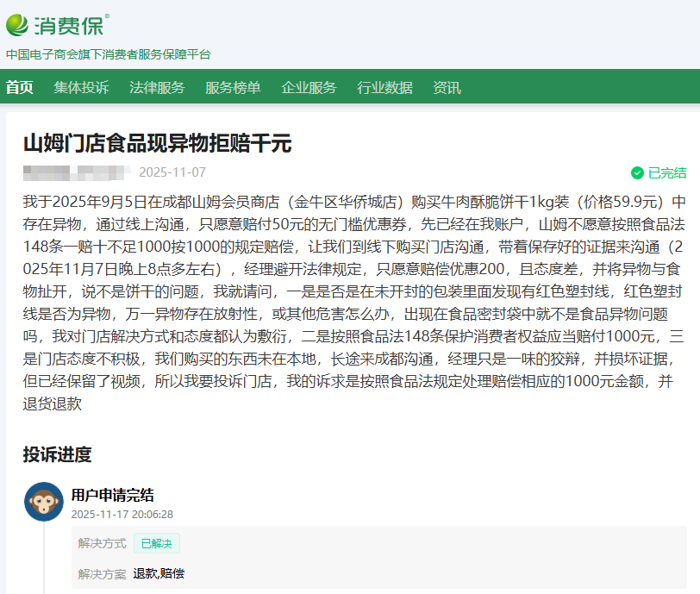The height and width of the screenshot is (594, 700).
Task: Click the 用户申请完结 progress entry
Action: click(x=112, y=495)
